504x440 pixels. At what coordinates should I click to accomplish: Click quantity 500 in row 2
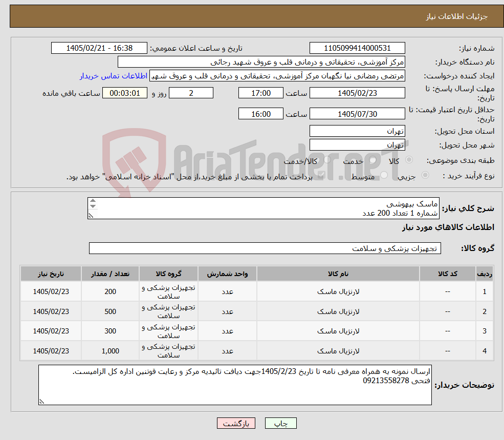pos(110,311)
